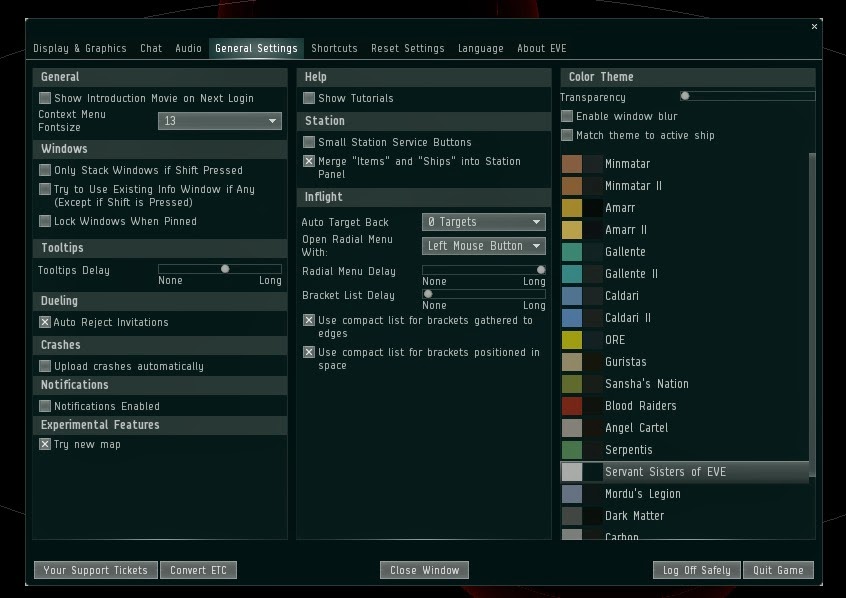
Task: Open the Chat settings tab
Action: click(x=151, y=49)
